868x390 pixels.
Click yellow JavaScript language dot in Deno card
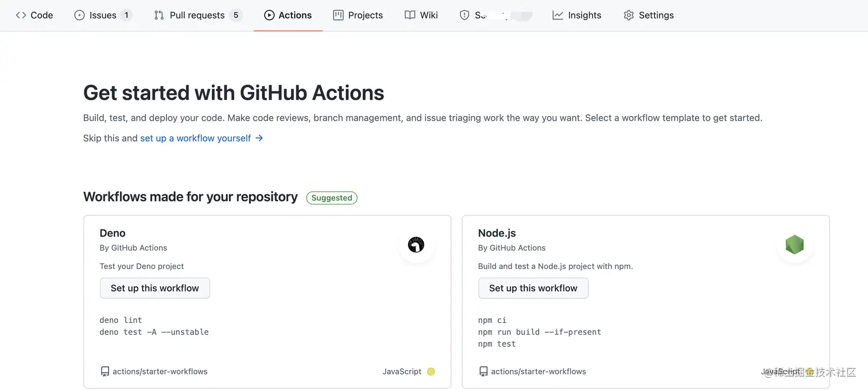[431, 372]
